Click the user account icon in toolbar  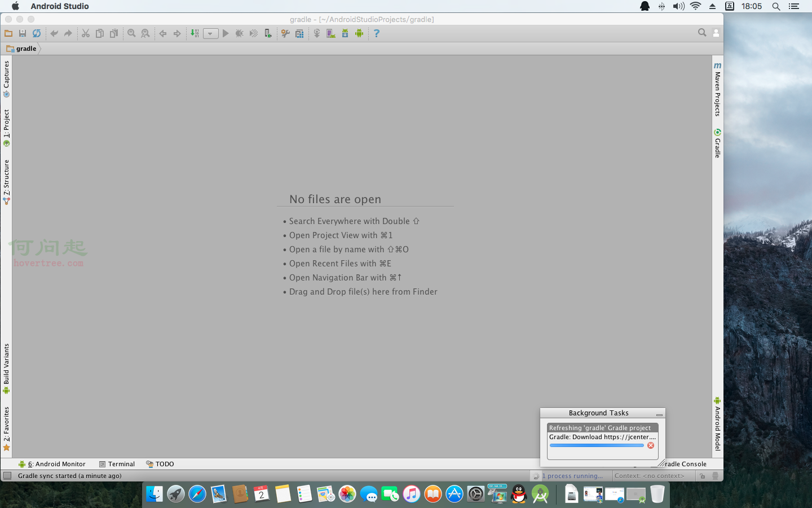[x=716, y=33]
